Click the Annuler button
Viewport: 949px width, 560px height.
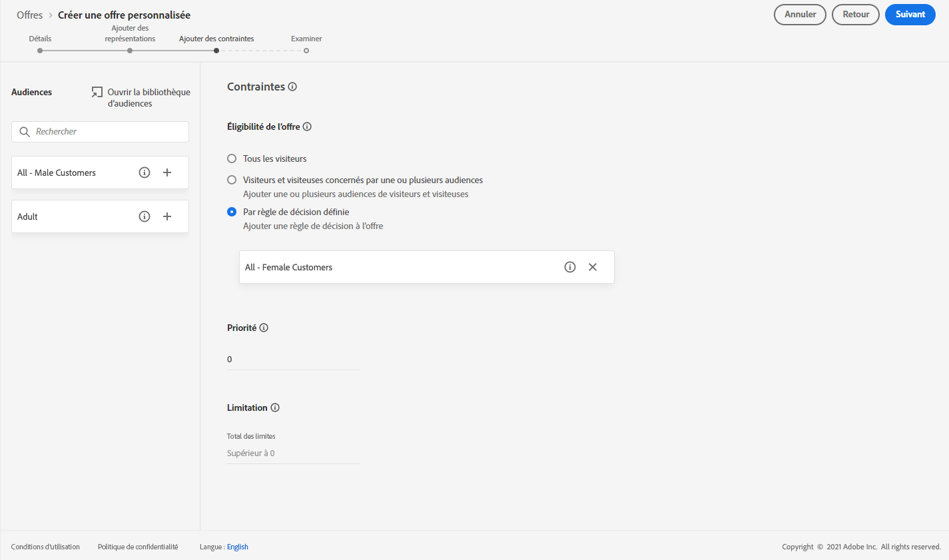pyautogui.click(x=800, y=15)
